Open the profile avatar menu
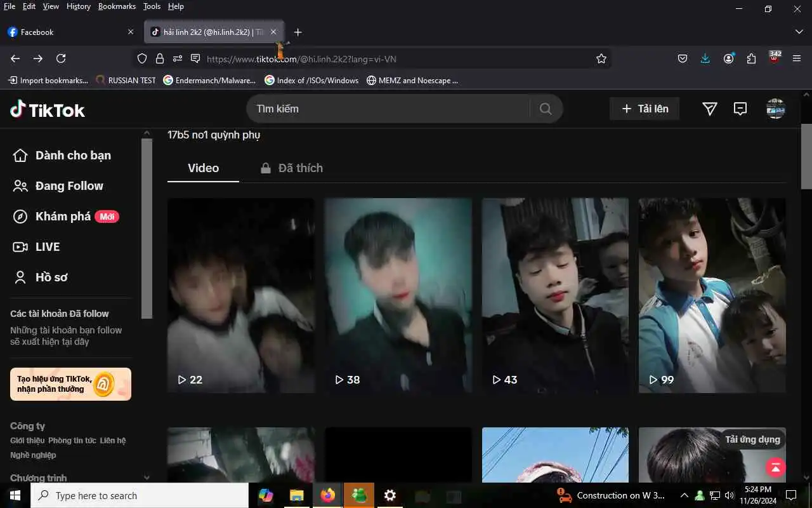Viewport: 812px width, 508px height. [776, 109]
